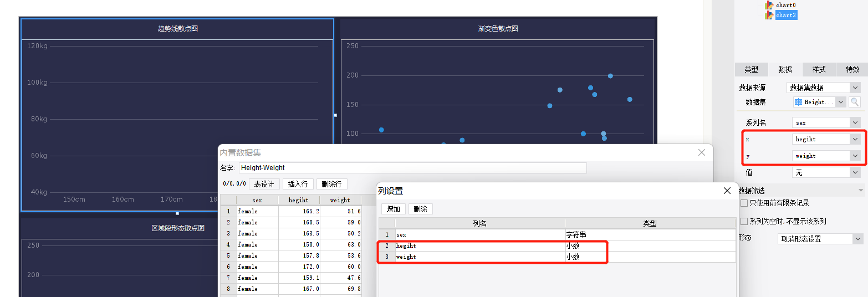Select chart3 in the component tree

[786, 15]
